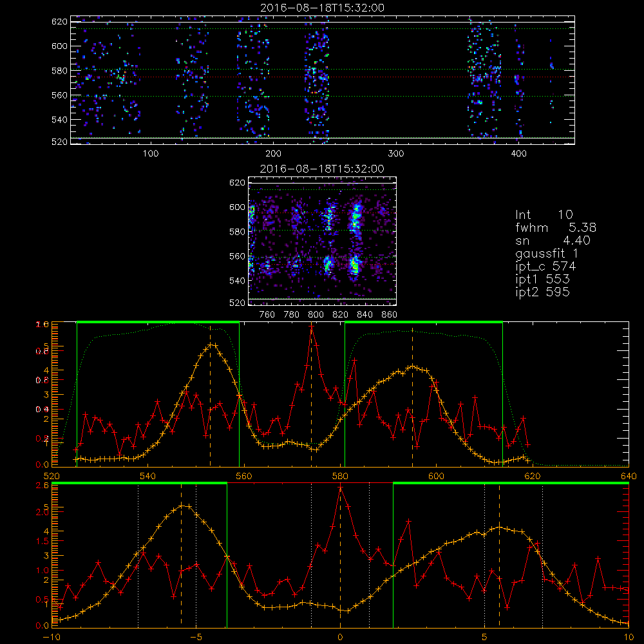
Task: Select the 'gaussfit 1' readout text
Action: click(x=547, y=253)
